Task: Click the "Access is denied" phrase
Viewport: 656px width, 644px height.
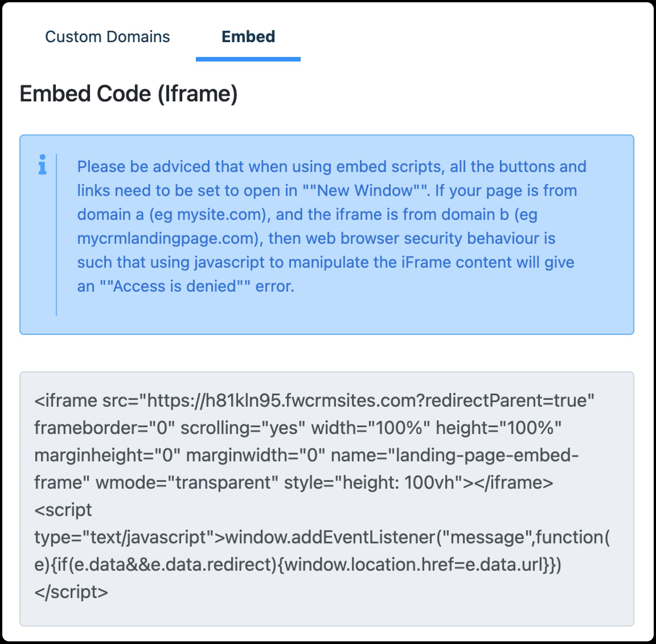Action: [175, 286]
